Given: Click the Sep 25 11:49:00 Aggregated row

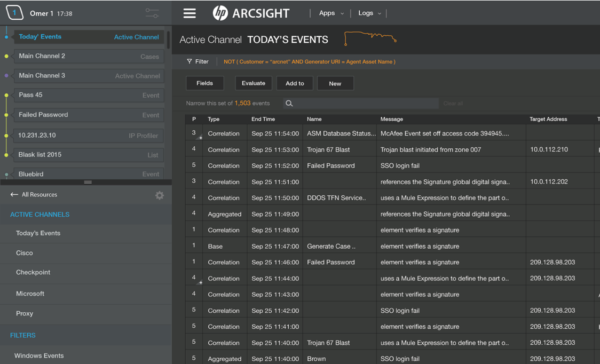Looking at the screenshot, I should 392,214.
